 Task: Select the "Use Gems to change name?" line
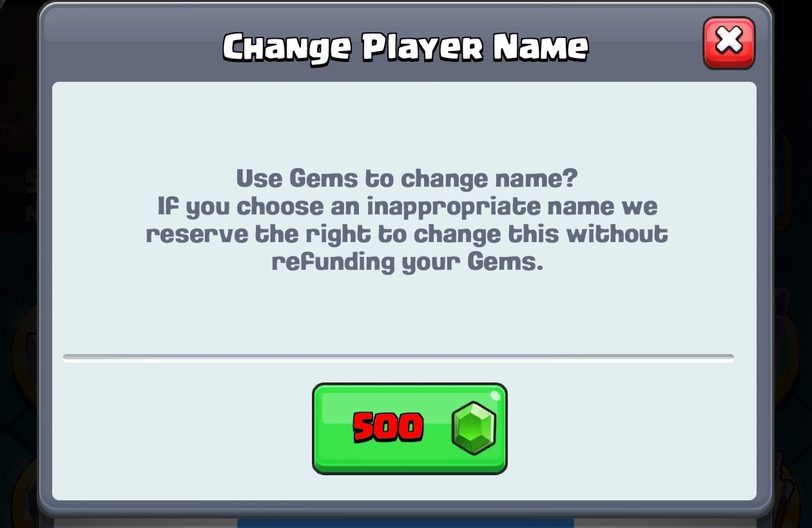[x=407, y=178]
